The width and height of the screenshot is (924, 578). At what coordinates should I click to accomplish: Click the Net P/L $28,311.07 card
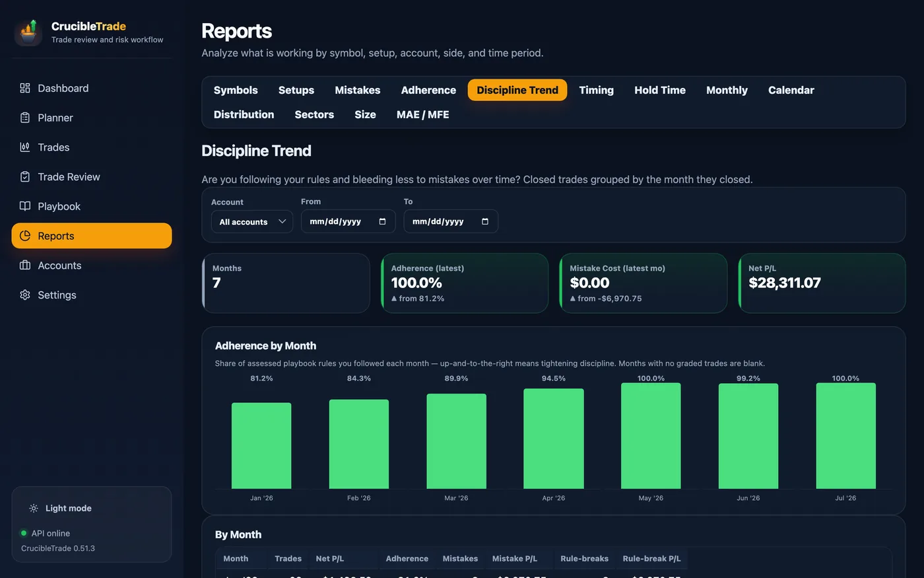point(822,283)
